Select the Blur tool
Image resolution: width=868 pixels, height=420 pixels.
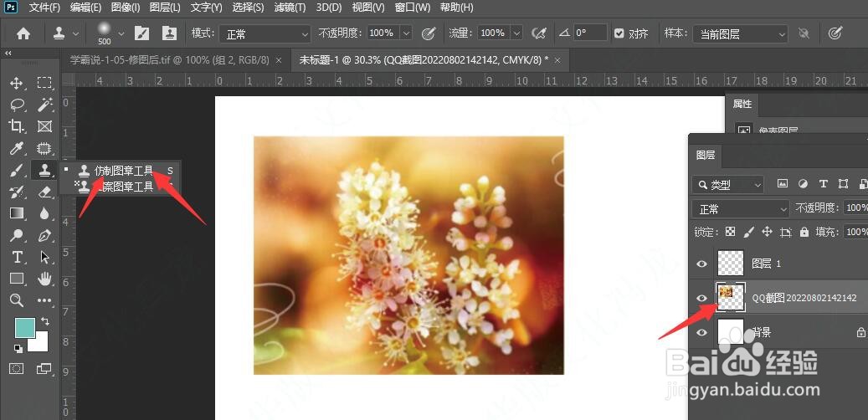[x=44, y=213]
